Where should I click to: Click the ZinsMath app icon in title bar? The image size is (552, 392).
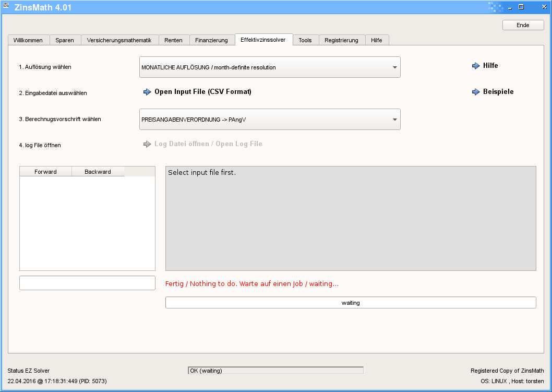(x=6, y=7)
